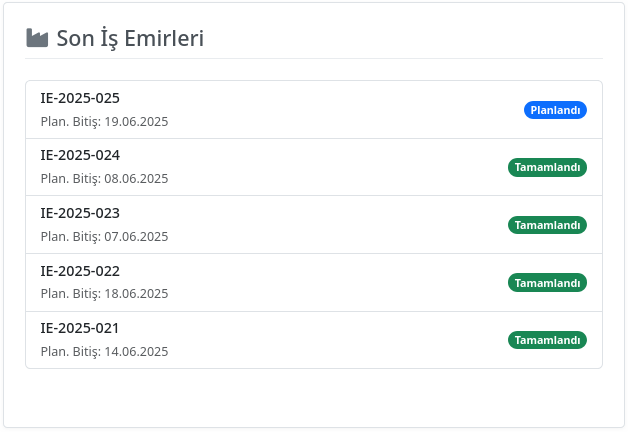Click empty area of the IE-2025-022 row
628x432 pixels.
coord(320,283)
